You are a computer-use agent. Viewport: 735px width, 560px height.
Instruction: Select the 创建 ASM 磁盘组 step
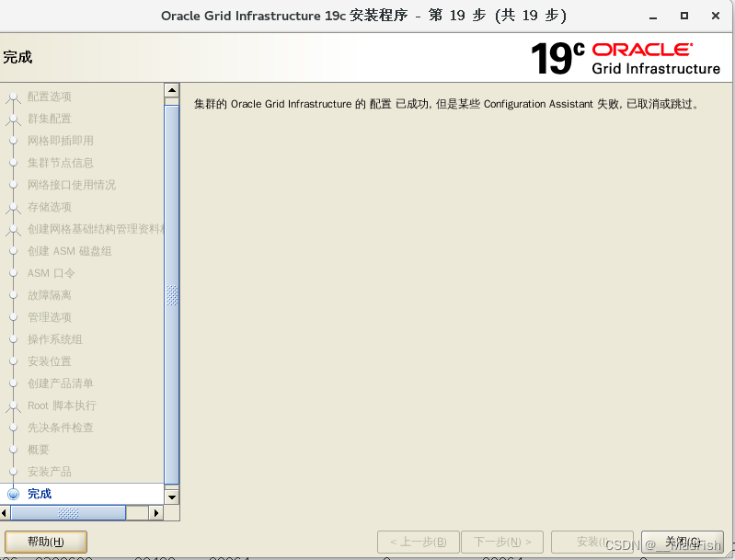(x=69, y=251)
